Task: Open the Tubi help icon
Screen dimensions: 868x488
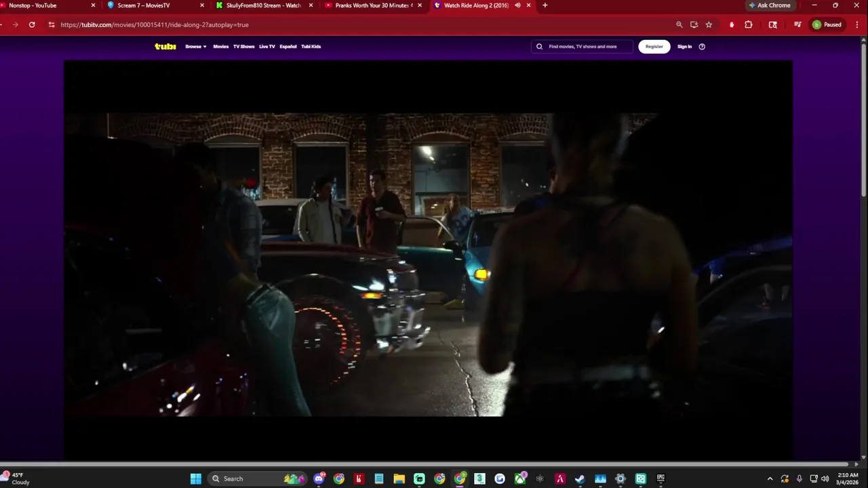Action: tap(702, 47)
